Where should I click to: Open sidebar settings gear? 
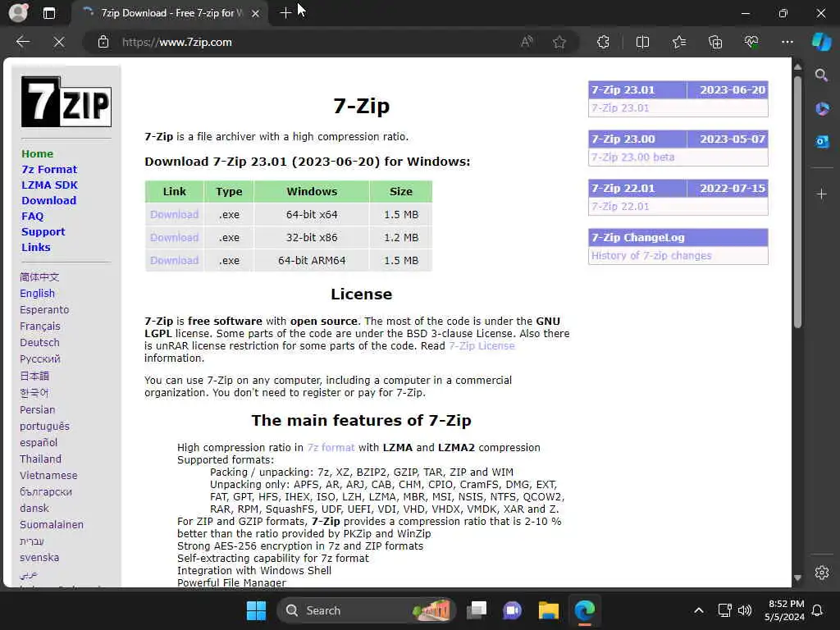coord(821,572)
